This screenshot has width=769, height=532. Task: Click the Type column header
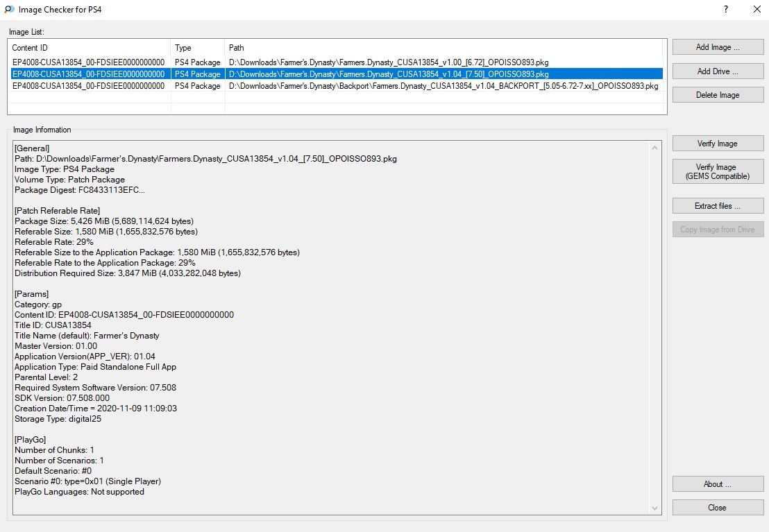pyautogui.click(x=197, y=48)
